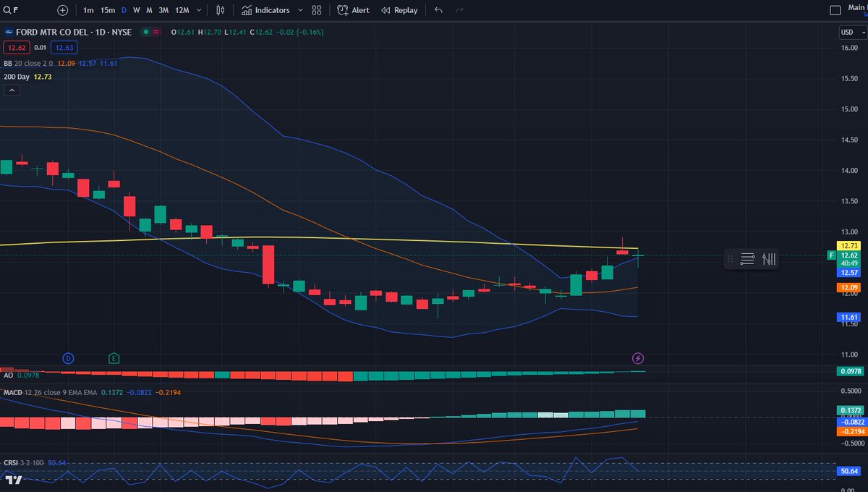Click the add symbol plus icon
This screenshot has height=492, width=868.
(63, 10)
